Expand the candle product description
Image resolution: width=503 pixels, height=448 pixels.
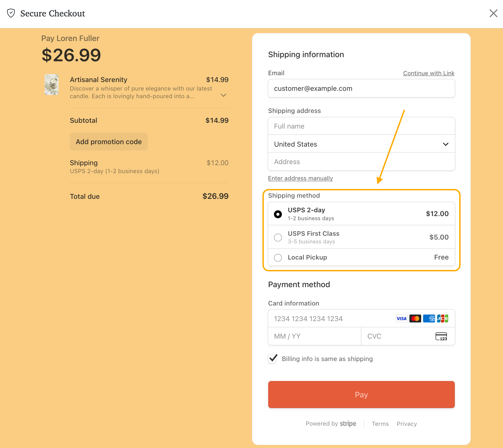[x=224, y=95]
